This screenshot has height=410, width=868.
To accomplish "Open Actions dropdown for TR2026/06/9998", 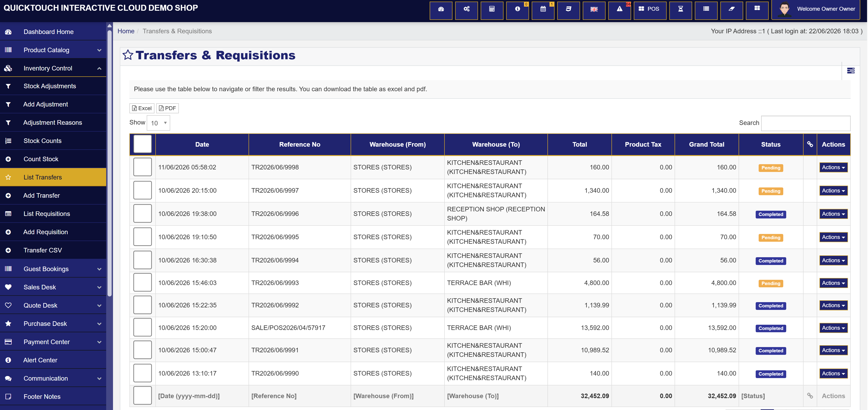I will click(833, 167).
